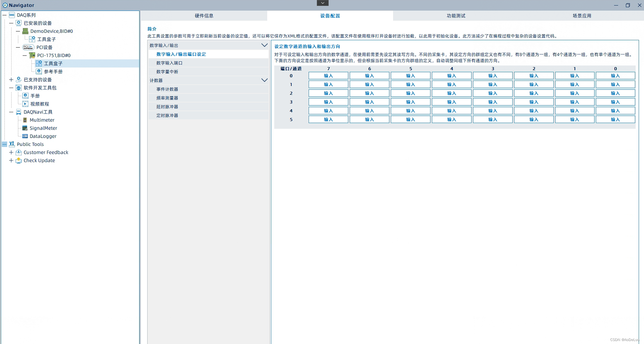Open the top-center dropdown arrow handle
The height and width of the screenshot is (344, 644).
click(323, 3)
